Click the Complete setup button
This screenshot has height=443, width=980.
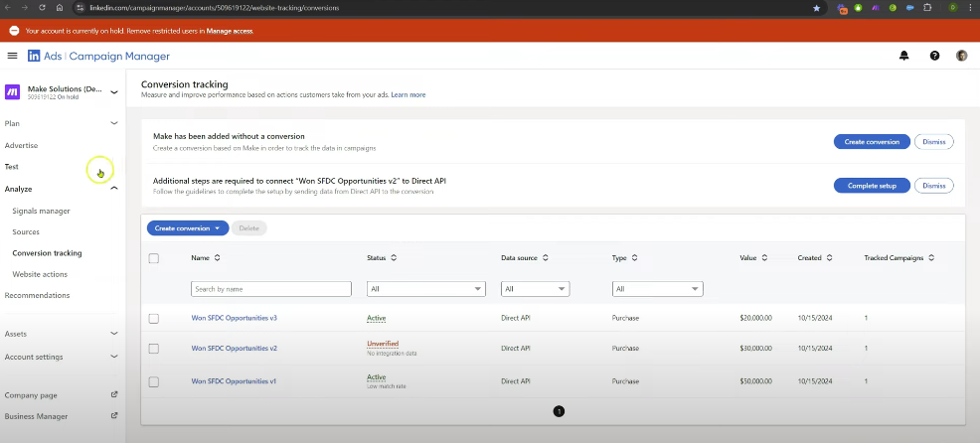pos(872,186)
